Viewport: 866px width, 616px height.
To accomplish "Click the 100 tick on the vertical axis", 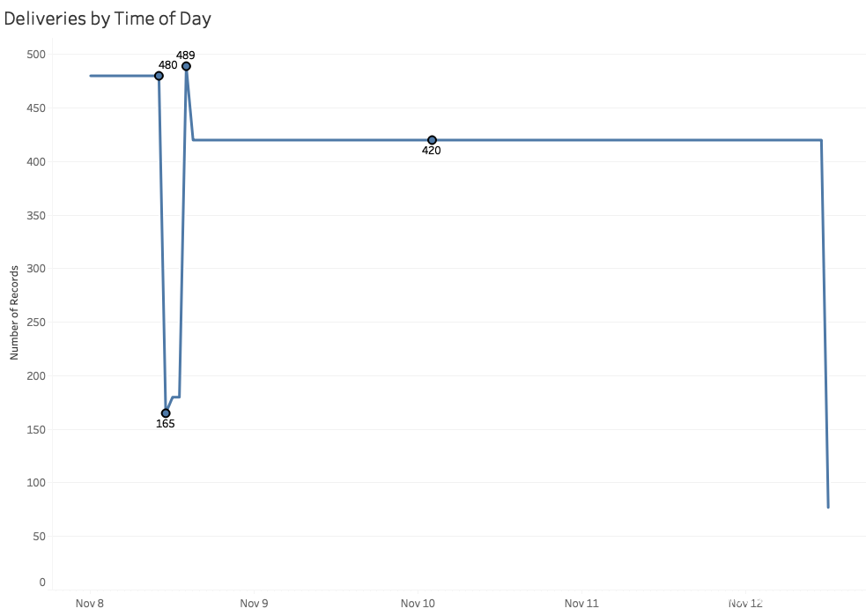I will pos(36,483).
